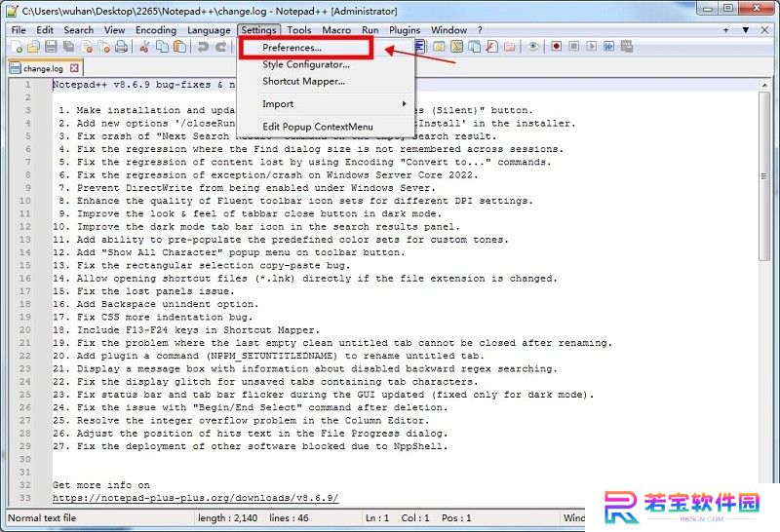Open the Run menu
780x532 pixels.
[x=370, y=30]
